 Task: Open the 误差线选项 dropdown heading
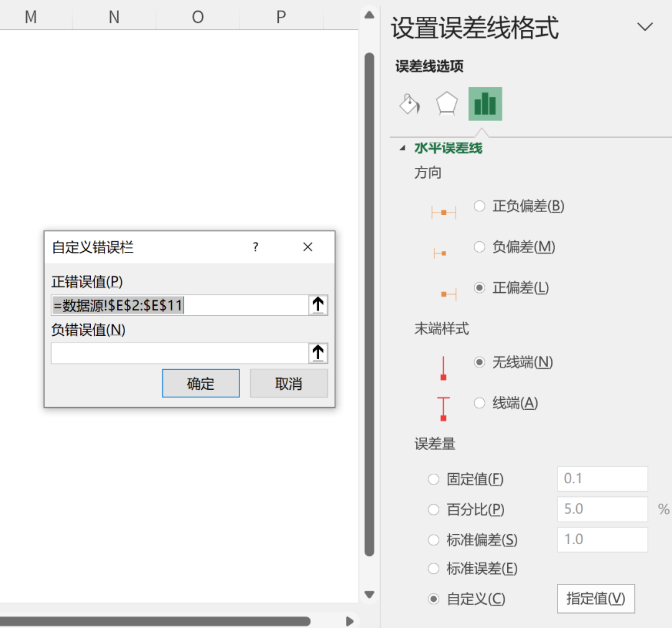429,67
